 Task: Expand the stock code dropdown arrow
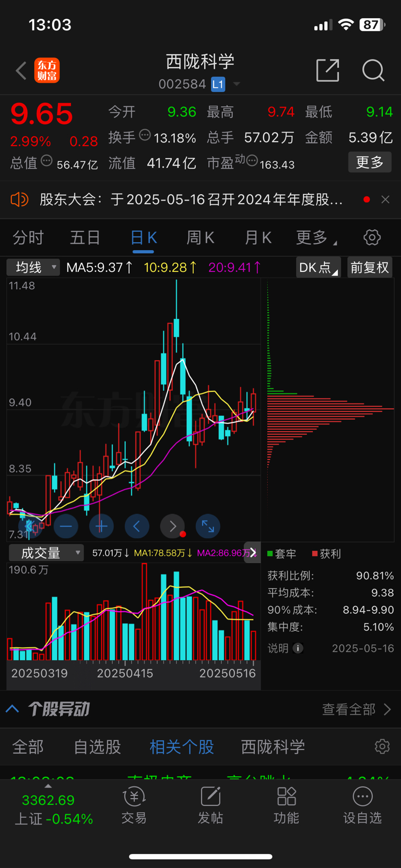click(x=237, y=84)
